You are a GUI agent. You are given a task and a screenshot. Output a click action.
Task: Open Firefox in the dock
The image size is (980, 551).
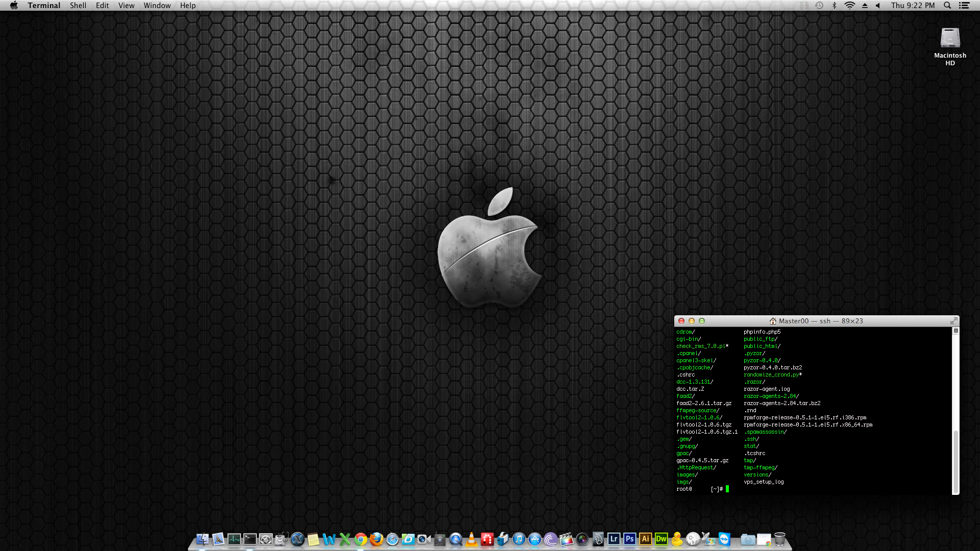click(377, 539)
